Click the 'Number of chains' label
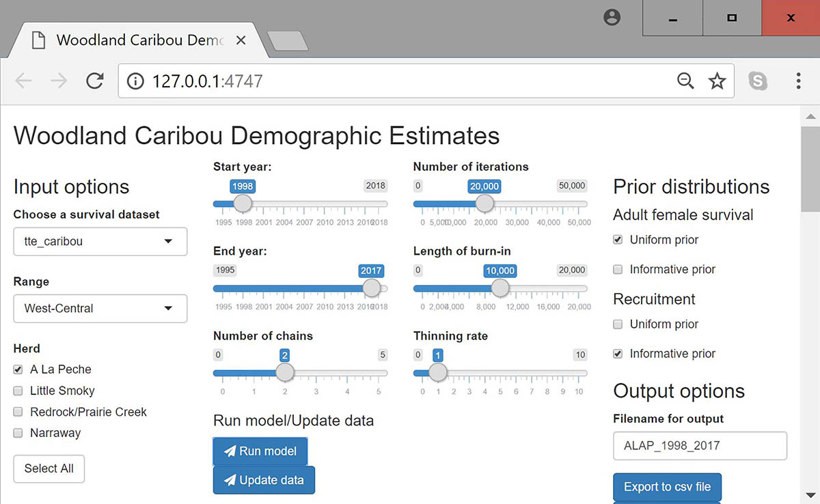 point(263,336)
